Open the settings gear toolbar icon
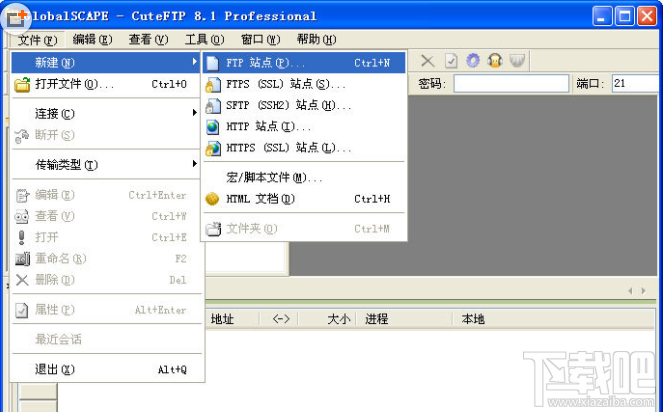This screenshot has height=412, width=663. click(473, 61)
